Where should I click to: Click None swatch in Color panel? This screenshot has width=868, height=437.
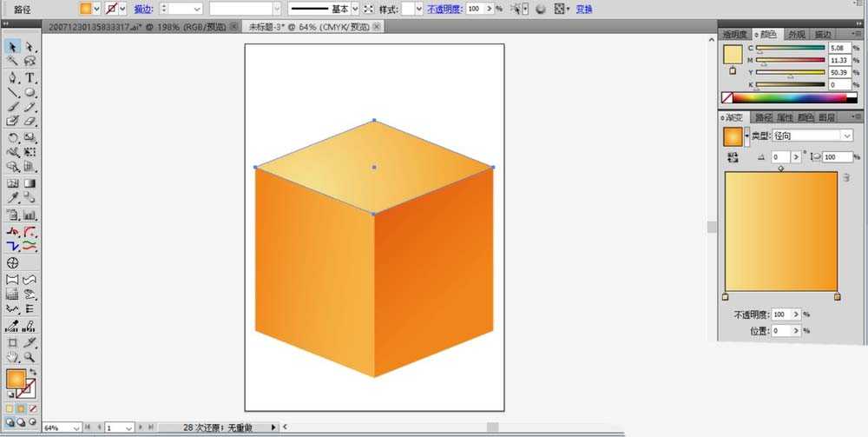[727, 98]
